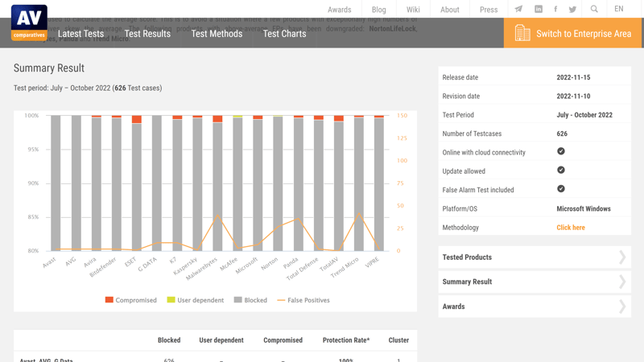Click the revision date 2022-11-10

coord(573,96)
